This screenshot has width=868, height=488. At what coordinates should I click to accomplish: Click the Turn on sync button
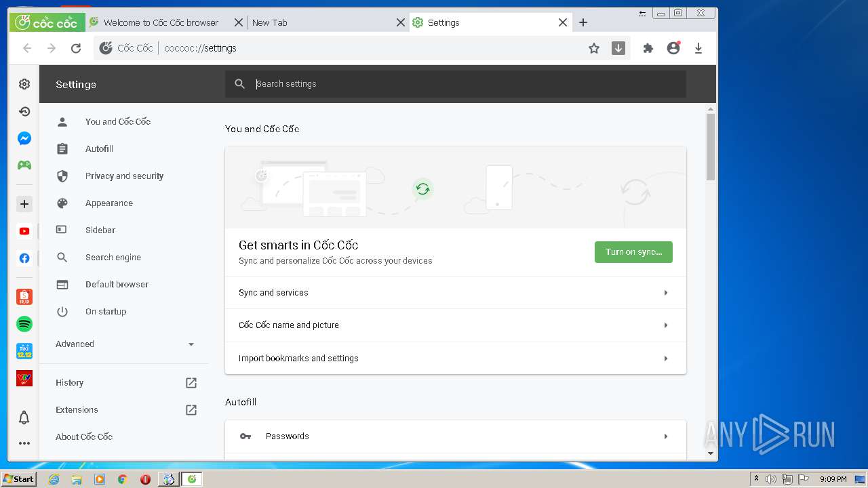[x=633, y=252]
